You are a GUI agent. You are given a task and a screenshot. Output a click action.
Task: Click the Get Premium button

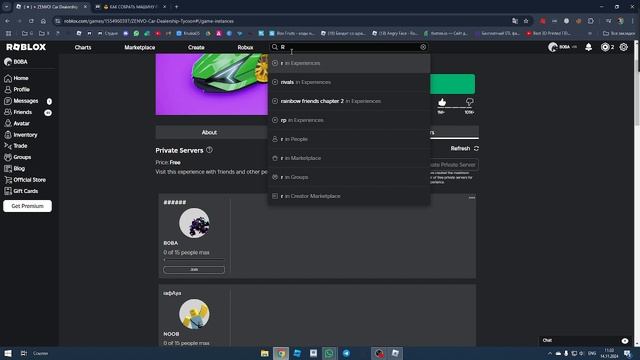tap(27, 206)
